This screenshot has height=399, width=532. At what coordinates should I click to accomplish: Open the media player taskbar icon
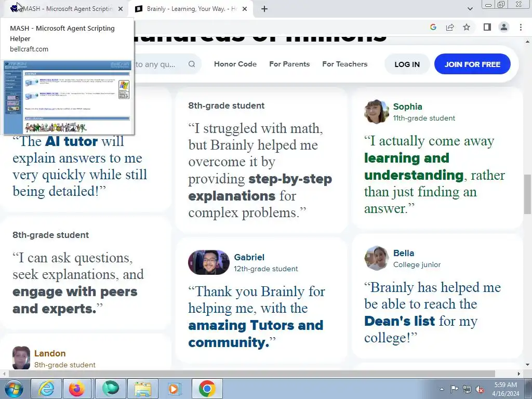pyautogui.click(x=175, y=389)
